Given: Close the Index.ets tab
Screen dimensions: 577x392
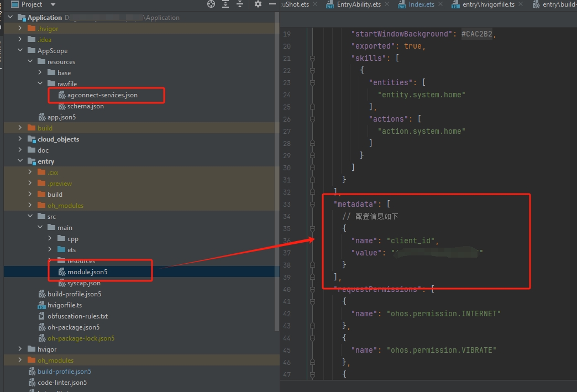Looking at the screenshot, I should (x=440, y=4).
